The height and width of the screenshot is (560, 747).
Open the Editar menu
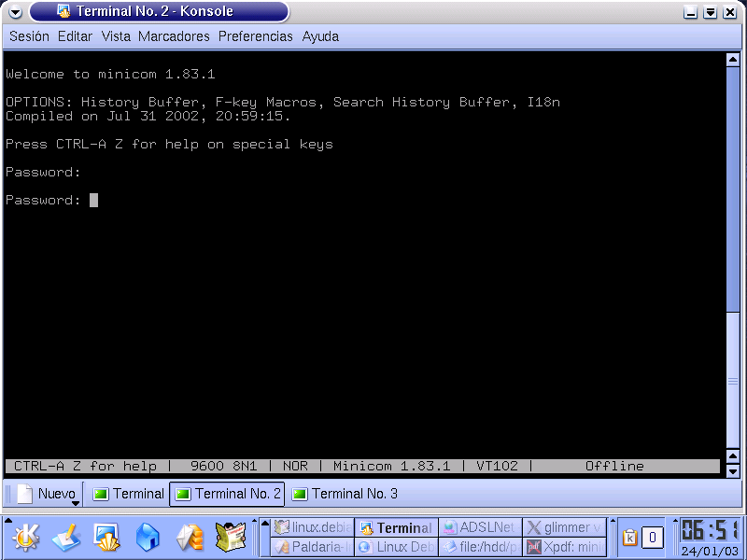point(75,36)
